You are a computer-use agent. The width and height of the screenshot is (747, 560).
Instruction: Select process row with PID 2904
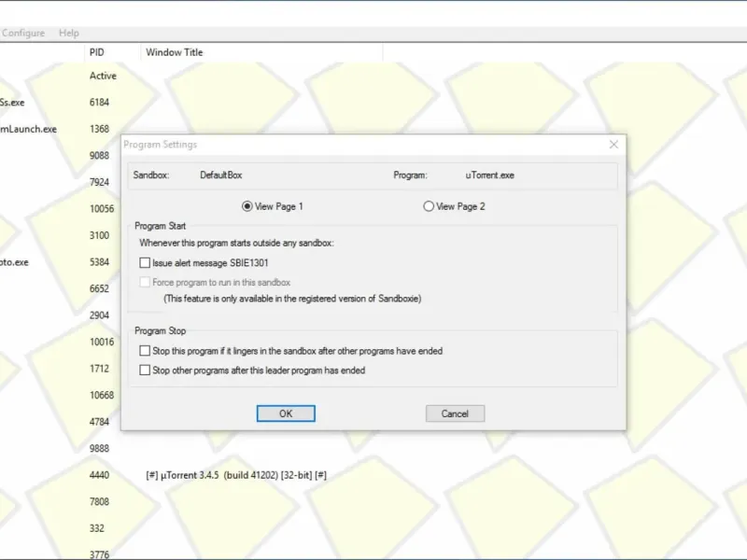pyautogui.click(x=99, y=315)
